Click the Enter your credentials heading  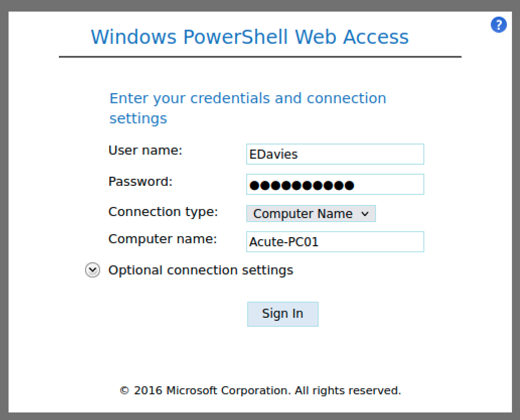pyautogui.click(x=248, y=108)
